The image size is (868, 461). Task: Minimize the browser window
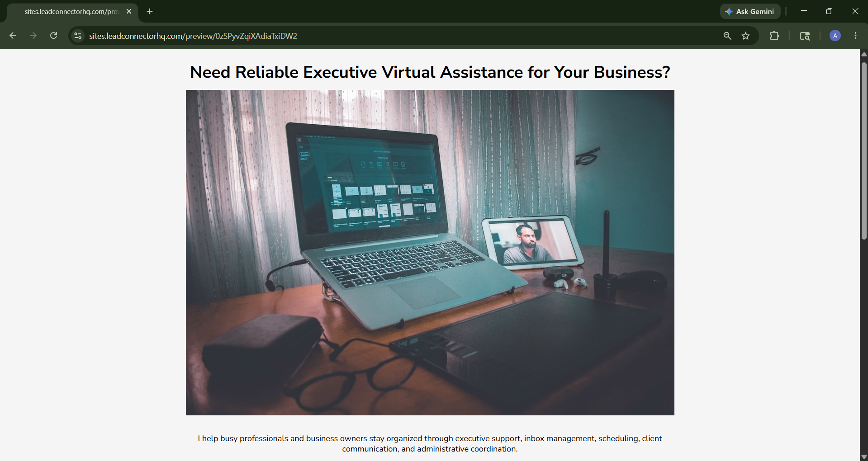804,11
